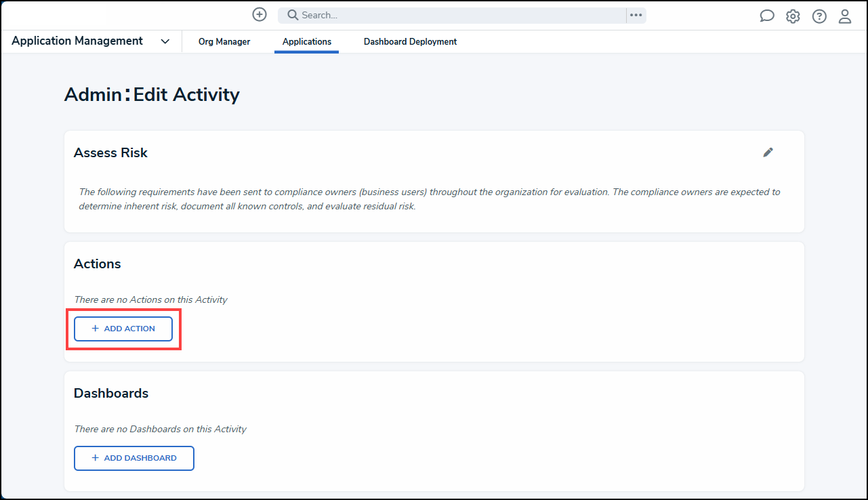Open the chat bubble communications icon
The height and width of the screenshot is (500, 868).
click(767, 16)
